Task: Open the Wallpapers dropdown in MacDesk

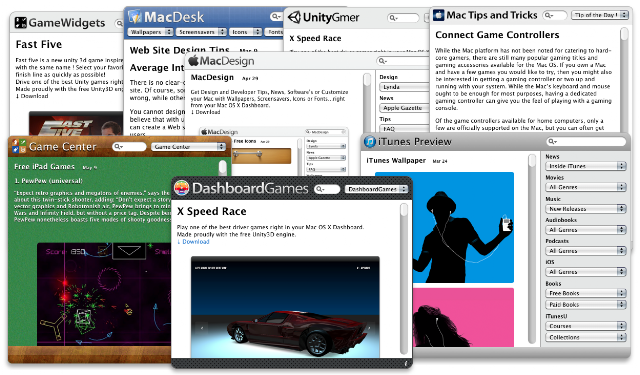Action: (x=150, y=31)
